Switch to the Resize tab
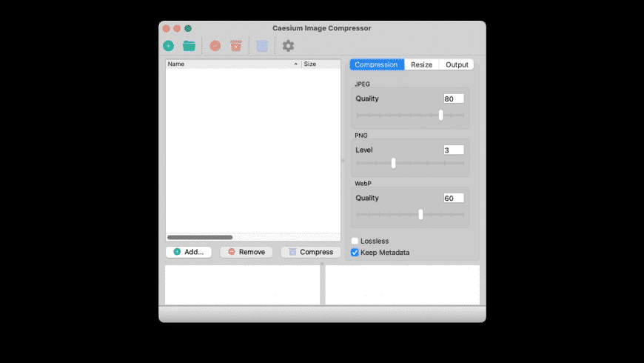The image size is (644, 363). point(421,64)
